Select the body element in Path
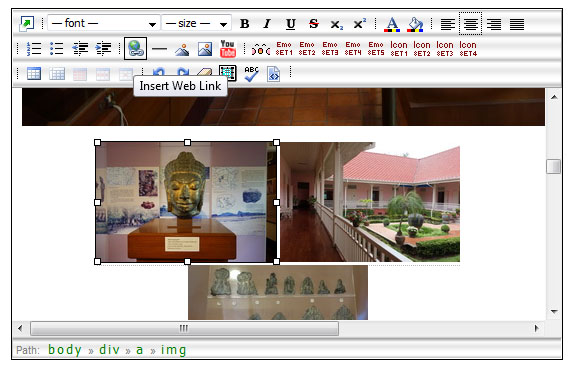Viewport: 573px width, 366px height. (65, 350)
